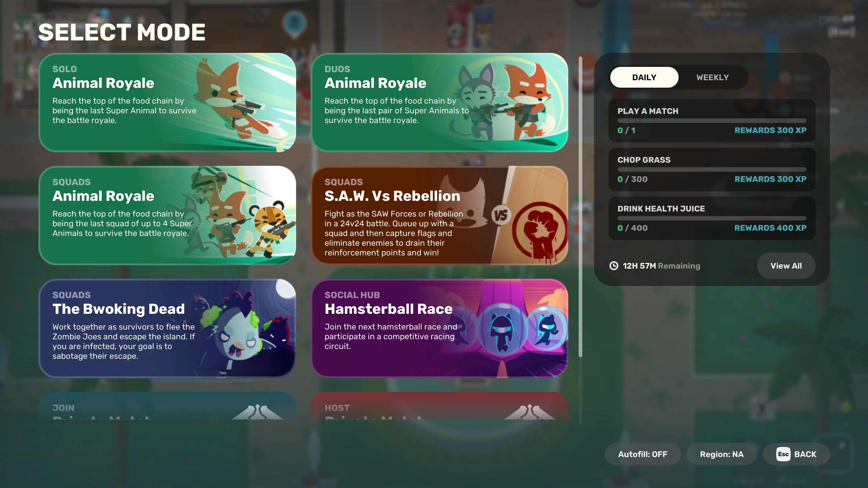868x488 pixels.
Task: Toggle Autofill OFF setting
Action: click(x=643, y=454)
